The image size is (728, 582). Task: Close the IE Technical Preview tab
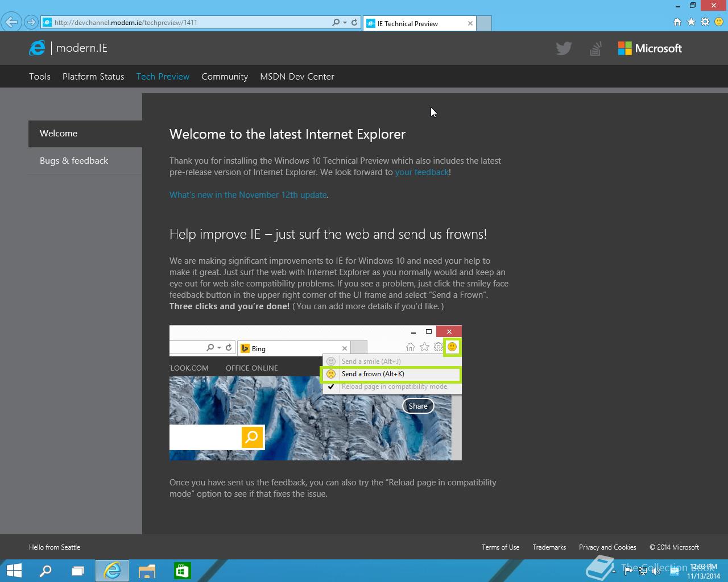click(x=470, y=23)
